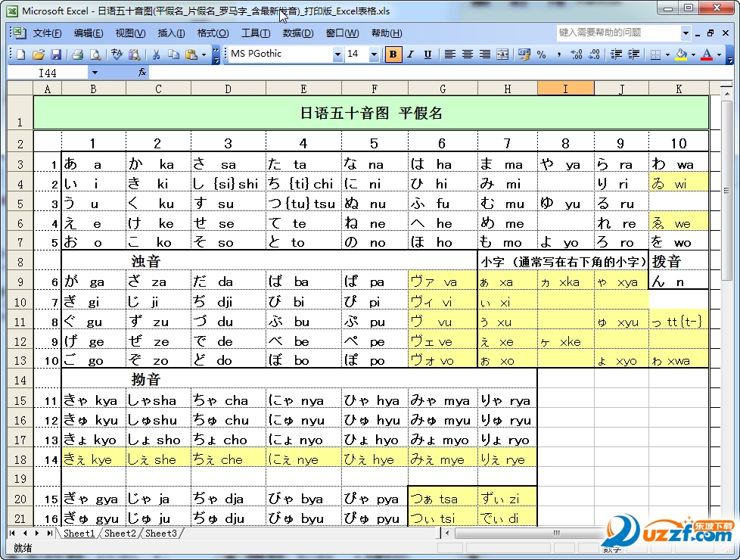Click in the help question input box
The image size is (740, 560).
619,33
